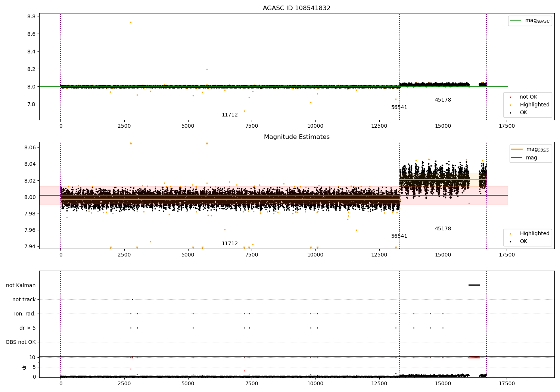Click the 8.8 tick on top plot

click(31, 16)
